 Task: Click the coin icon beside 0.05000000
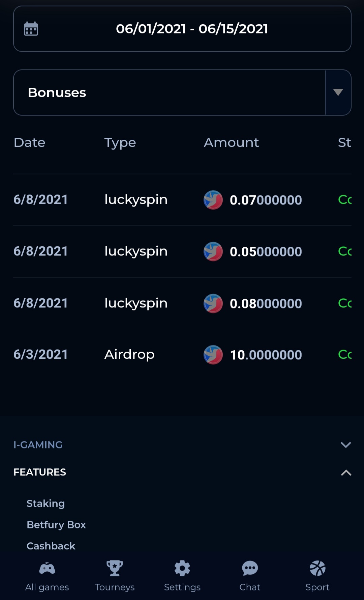(x=213, y=251)
